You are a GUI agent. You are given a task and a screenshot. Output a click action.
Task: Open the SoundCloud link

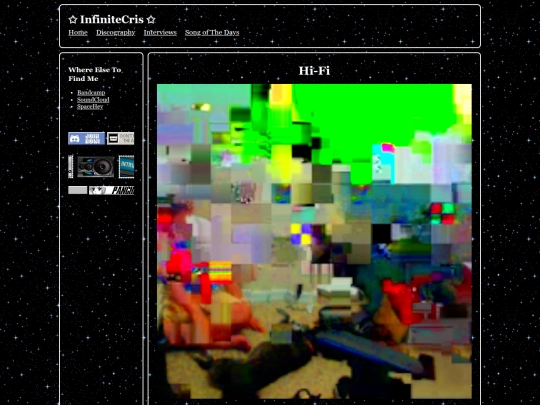(x=93, y=100)
